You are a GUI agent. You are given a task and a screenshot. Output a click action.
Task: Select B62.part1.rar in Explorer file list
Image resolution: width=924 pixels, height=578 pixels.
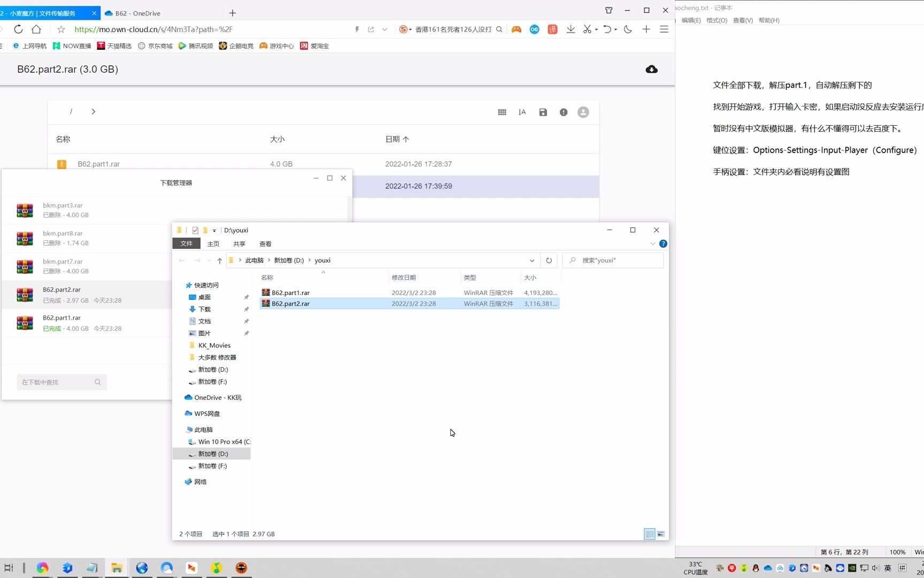point(409,293)
